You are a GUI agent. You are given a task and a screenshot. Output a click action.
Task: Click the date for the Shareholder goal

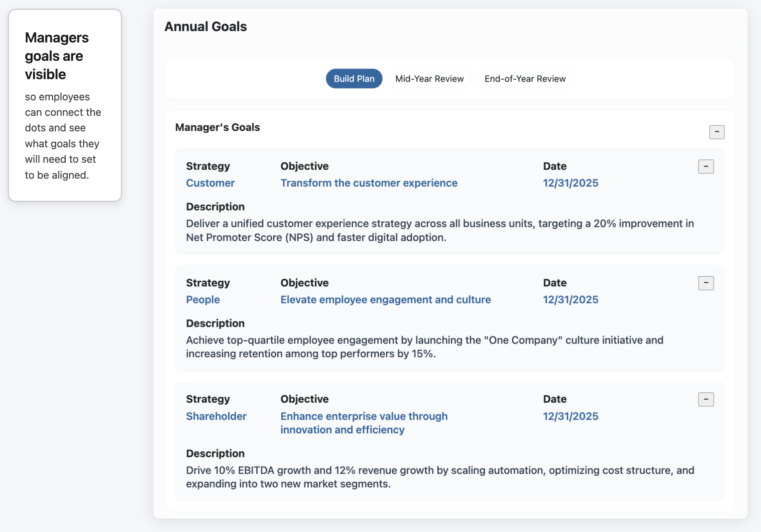[x=571, y=416]
